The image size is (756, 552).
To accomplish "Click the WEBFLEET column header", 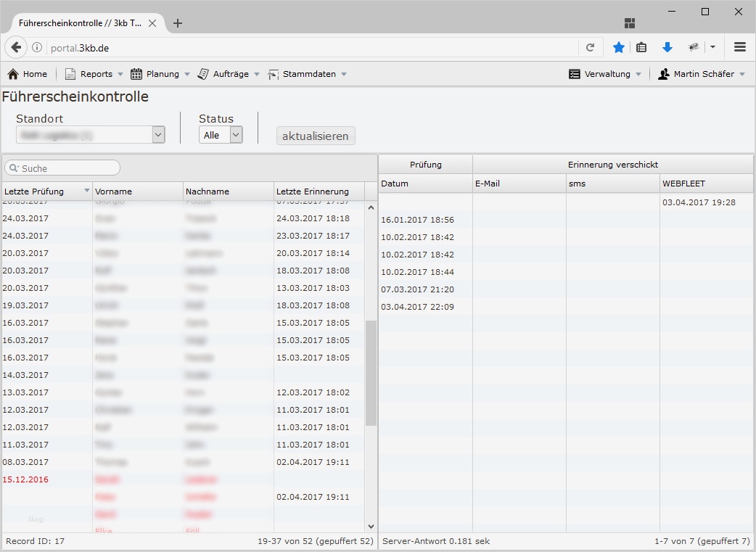I will click(707, 184).
